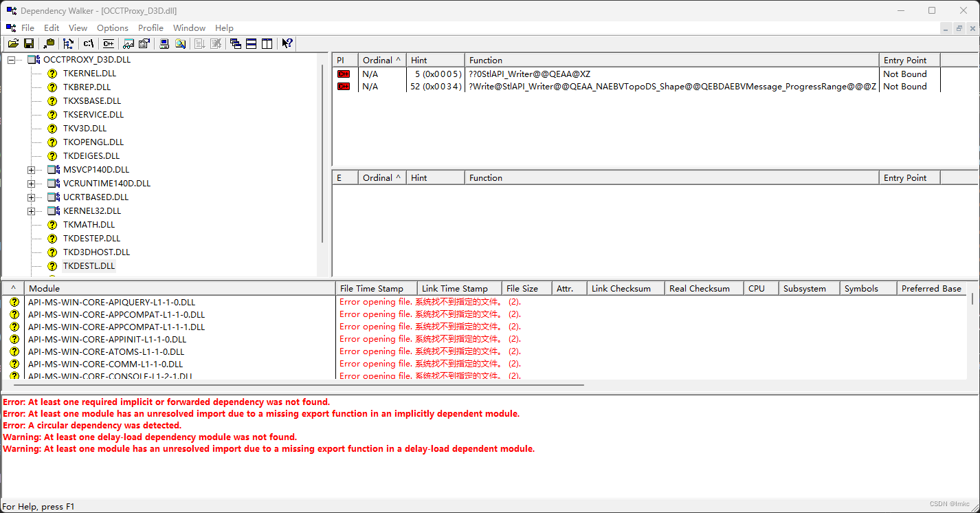Expand the MSVCP140D.DLL tree node

click(x=31, y=170)
